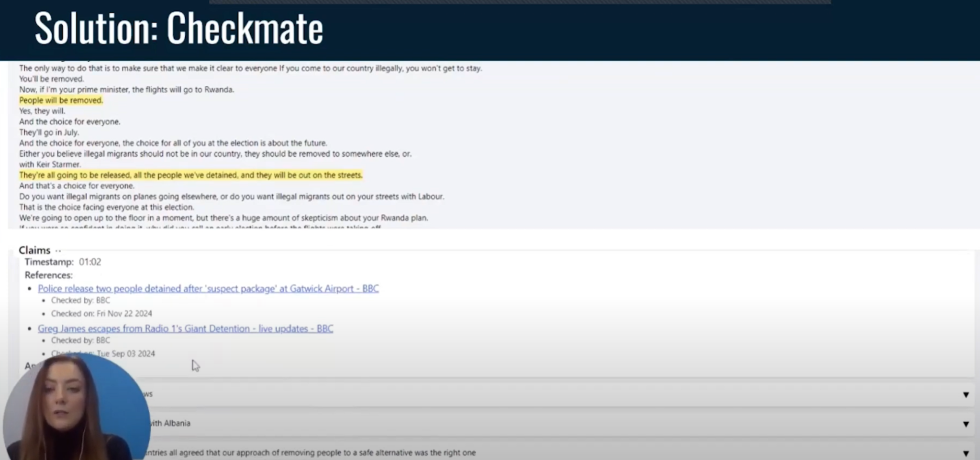This screenshot has height=460, width=980.
Task: Select highlighted claim 'They're all going to be released'
Action: [190, 175]
